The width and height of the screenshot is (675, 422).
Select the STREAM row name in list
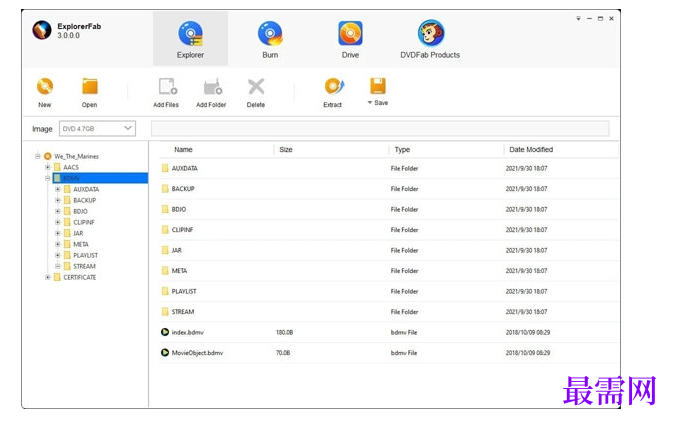[x=183, y=312]
